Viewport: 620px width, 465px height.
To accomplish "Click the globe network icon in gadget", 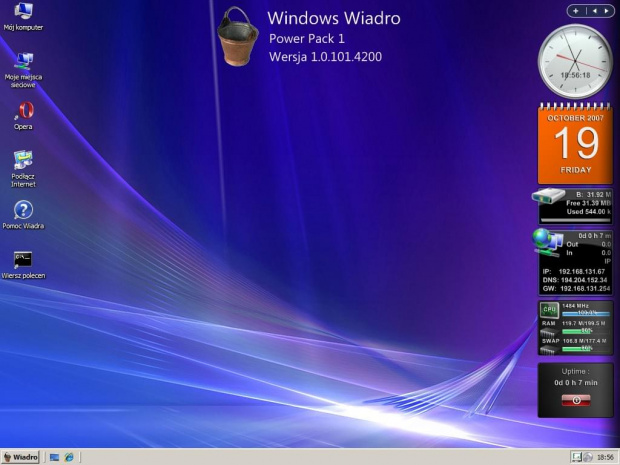I will tap(547, 242).
